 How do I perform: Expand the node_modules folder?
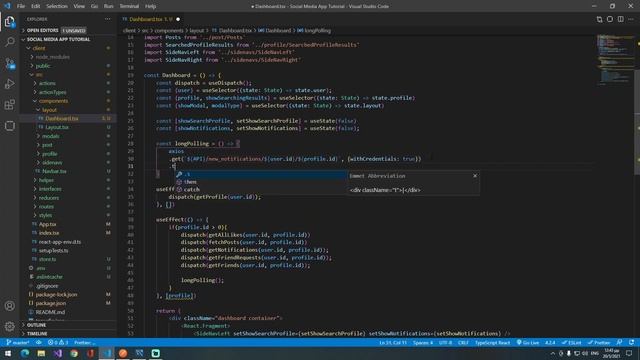pos(52,57)
